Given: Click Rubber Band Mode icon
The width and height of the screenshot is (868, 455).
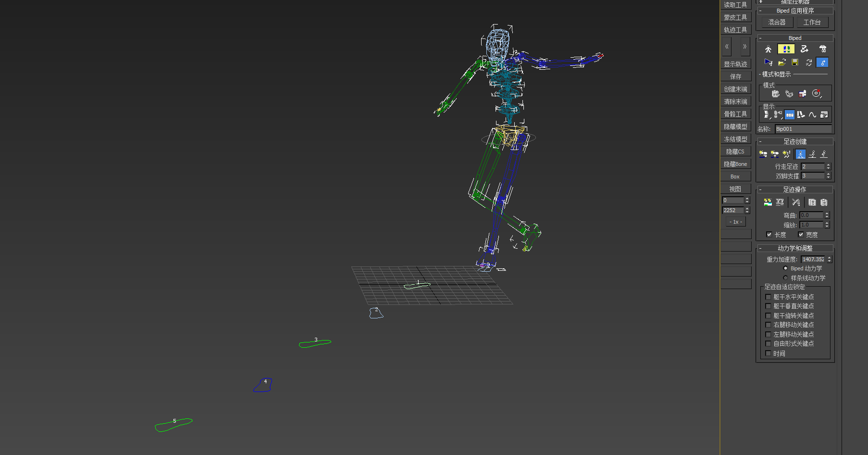Looking at the screenshot, I should [x=789, y=94].
